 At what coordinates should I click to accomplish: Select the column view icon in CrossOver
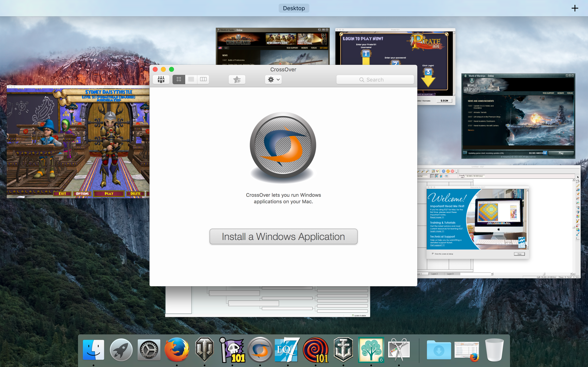pos(204,80)
